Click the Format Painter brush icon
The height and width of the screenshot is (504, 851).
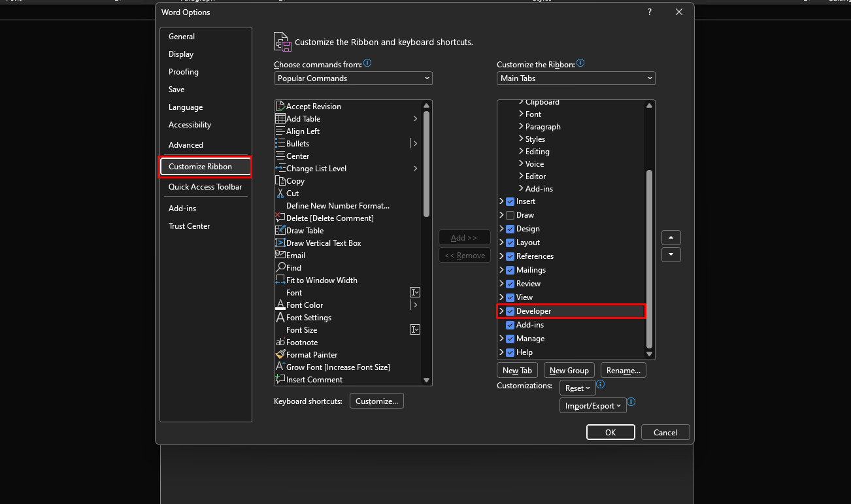[x=280, y=354]
